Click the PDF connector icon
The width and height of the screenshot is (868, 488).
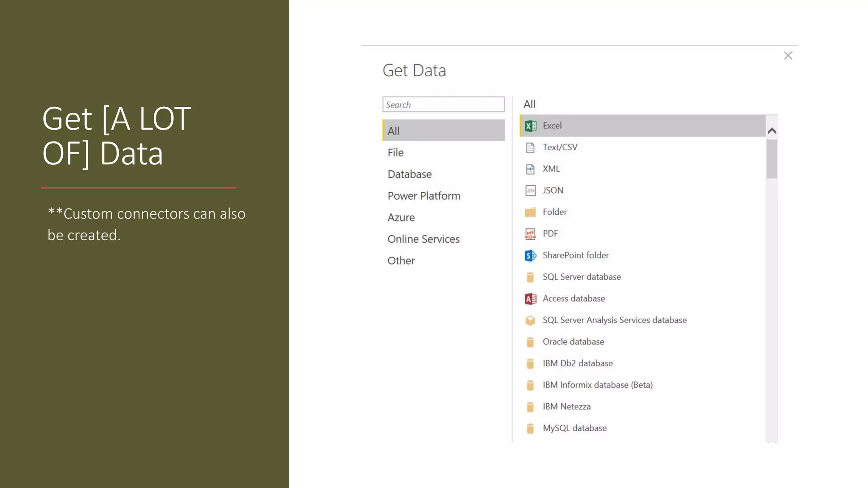tap(530, 234)
